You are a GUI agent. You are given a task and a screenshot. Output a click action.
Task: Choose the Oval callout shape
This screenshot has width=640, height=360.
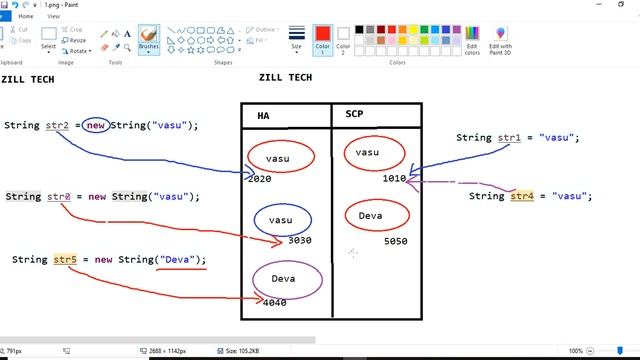[220, 50]
